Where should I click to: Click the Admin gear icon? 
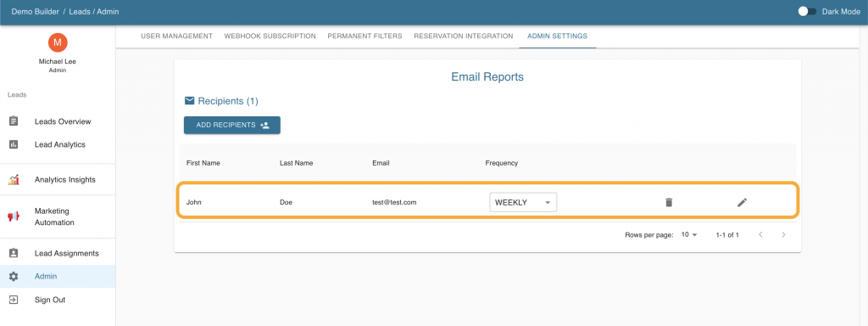tap(14, 276)
